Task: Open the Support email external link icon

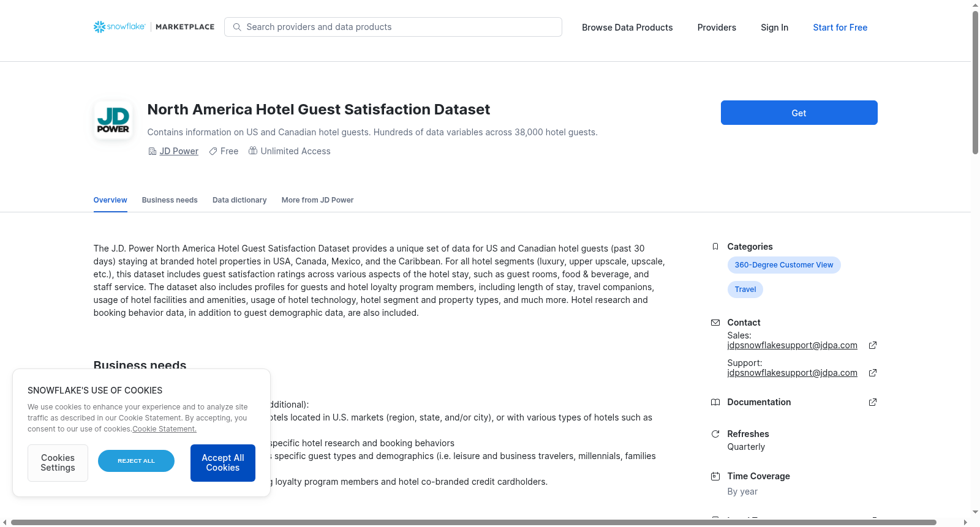Action: 873,373
